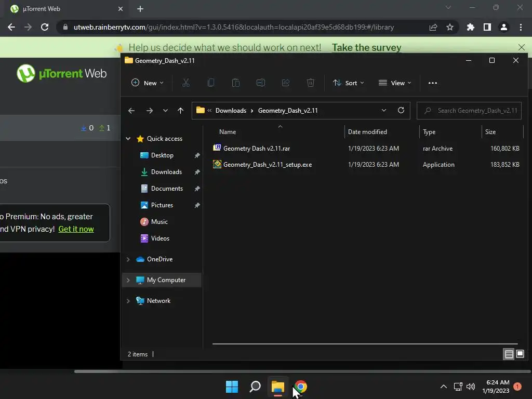The width and height of the screenshot is (532, 399).
Task: Select Videos in the navigation pane
Action: click(160, 238)
